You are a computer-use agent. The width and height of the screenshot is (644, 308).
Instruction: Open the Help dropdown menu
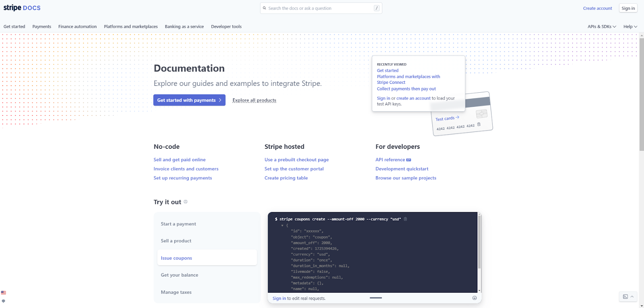tap(630, 27)
